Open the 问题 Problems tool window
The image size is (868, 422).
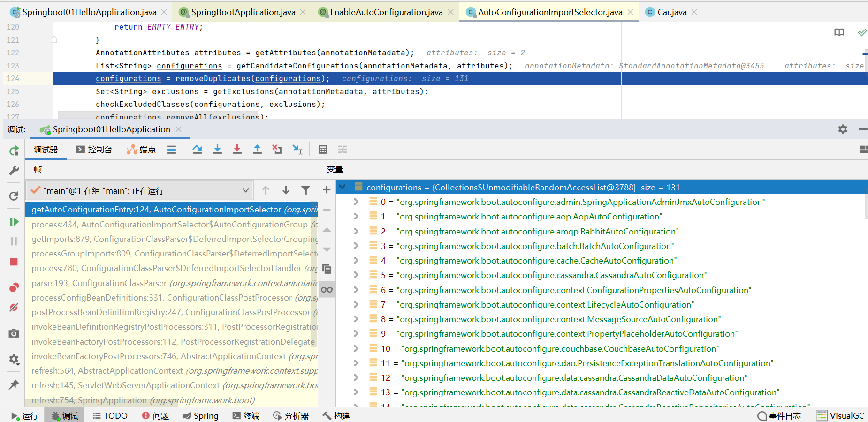155,415
